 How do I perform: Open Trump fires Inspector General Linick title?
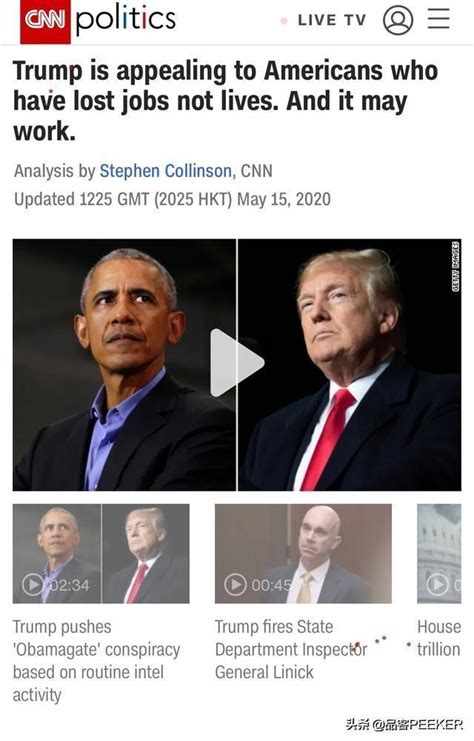(291, 649)
